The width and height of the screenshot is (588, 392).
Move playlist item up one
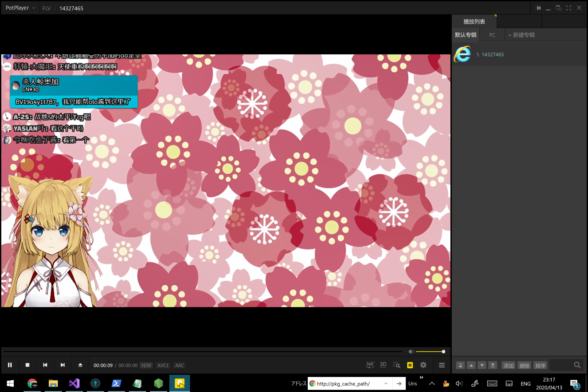click(471, 365)
